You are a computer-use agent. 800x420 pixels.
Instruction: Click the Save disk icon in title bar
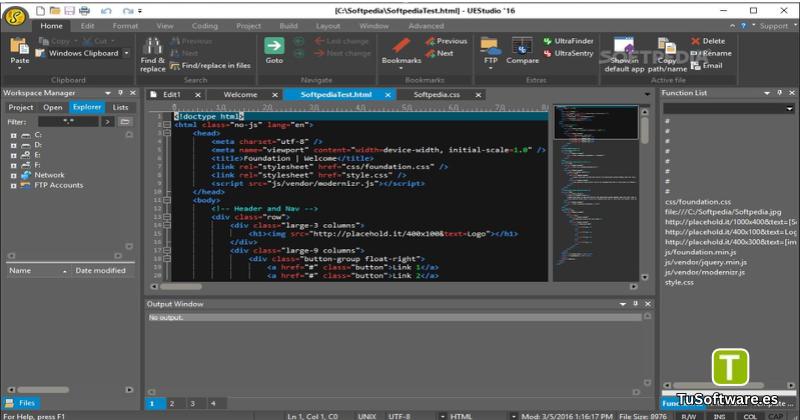pyautogui.click(x=69, y=10)
